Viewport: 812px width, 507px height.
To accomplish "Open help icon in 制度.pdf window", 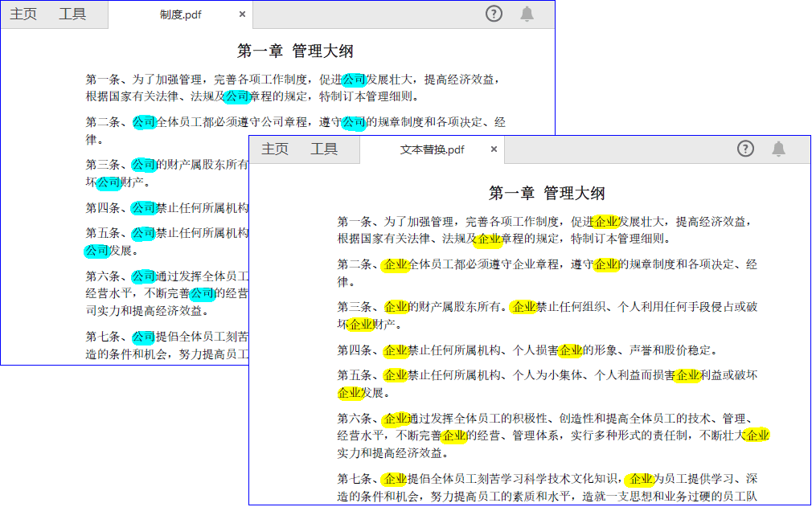I will [x=494, y=14].
